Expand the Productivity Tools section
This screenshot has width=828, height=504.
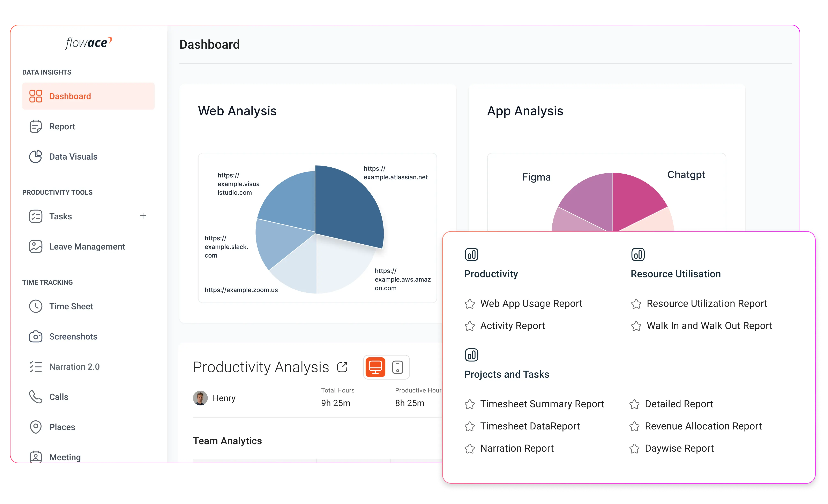click(59, 192)
